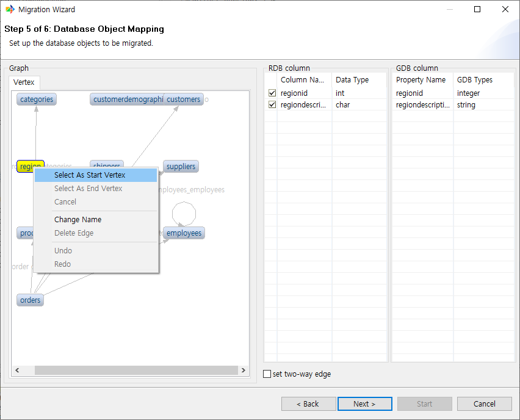Click graph scrollbar left arrow
Screen dimensions: 520x420
pos(16,371)
